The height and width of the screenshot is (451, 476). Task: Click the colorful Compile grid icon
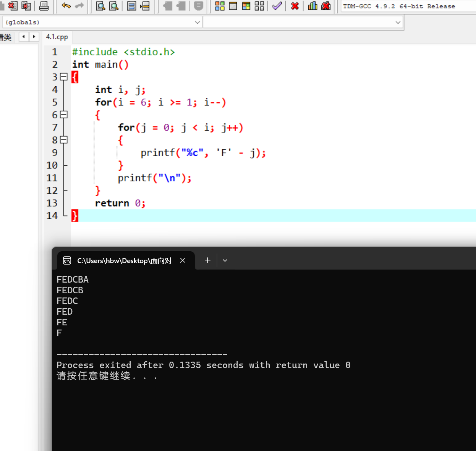tap(220, 6)
